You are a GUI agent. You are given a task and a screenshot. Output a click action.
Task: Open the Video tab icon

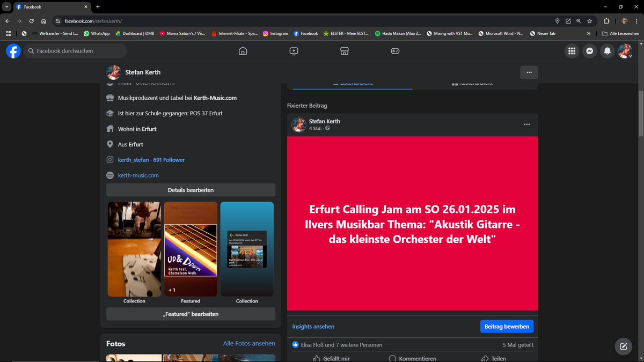point(294,51)
